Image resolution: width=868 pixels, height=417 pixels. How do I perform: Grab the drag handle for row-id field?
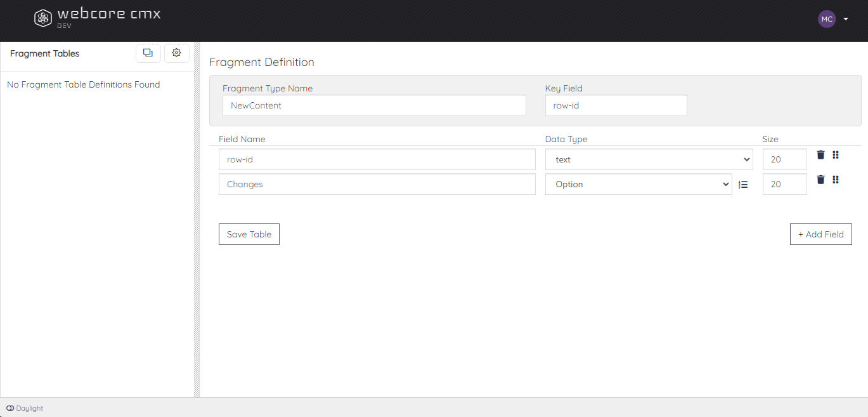point(836,155)
